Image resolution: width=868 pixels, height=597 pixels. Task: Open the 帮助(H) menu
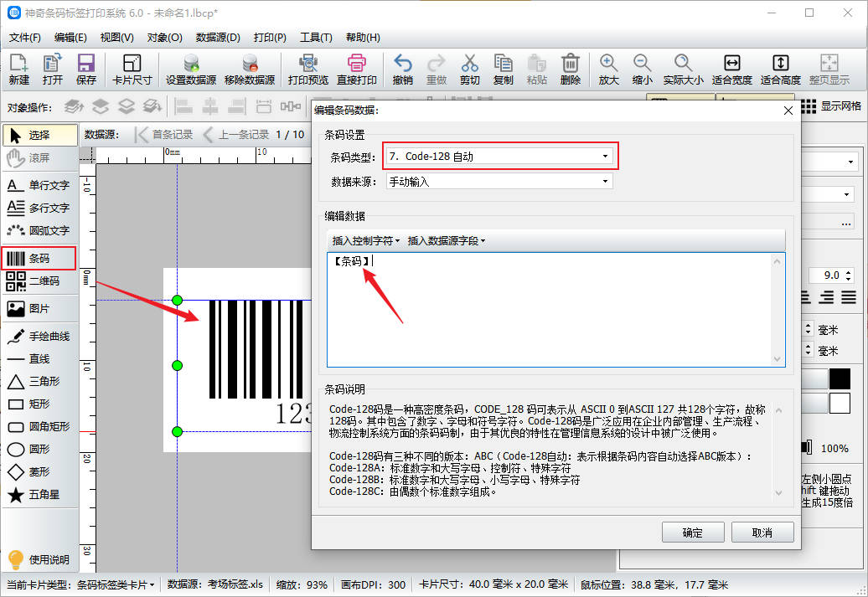[363, 37]
